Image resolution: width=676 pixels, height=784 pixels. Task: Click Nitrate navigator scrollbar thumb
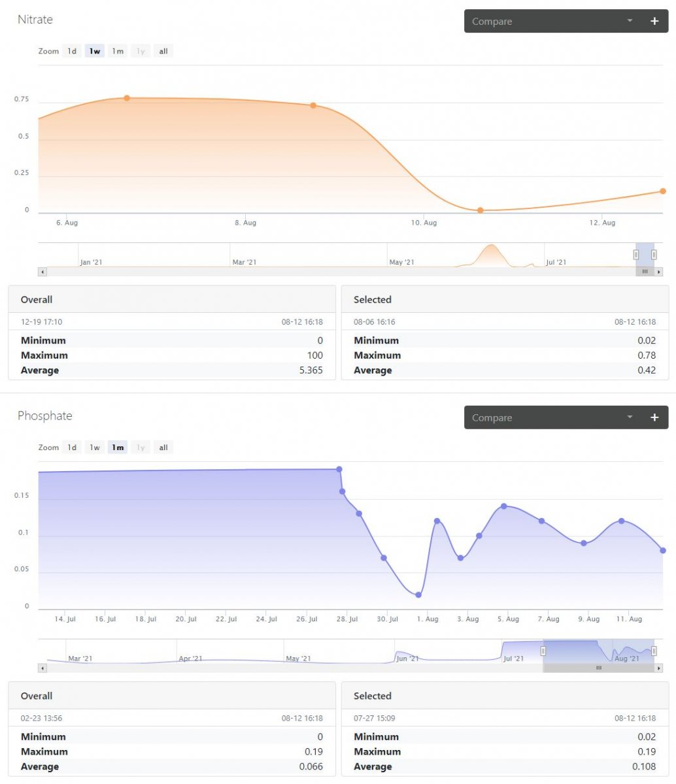(645, 271)
